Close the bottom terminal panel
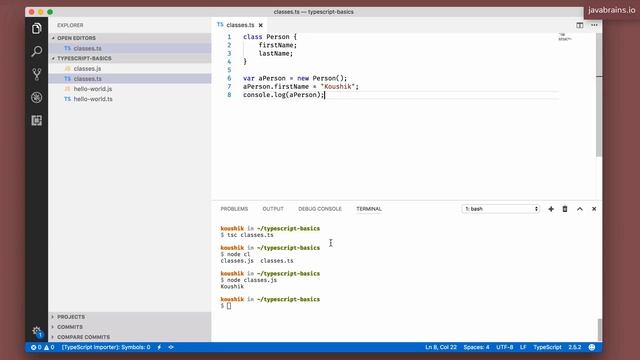The width and height of the screenshot is (640, 360). tap(594, 209)
